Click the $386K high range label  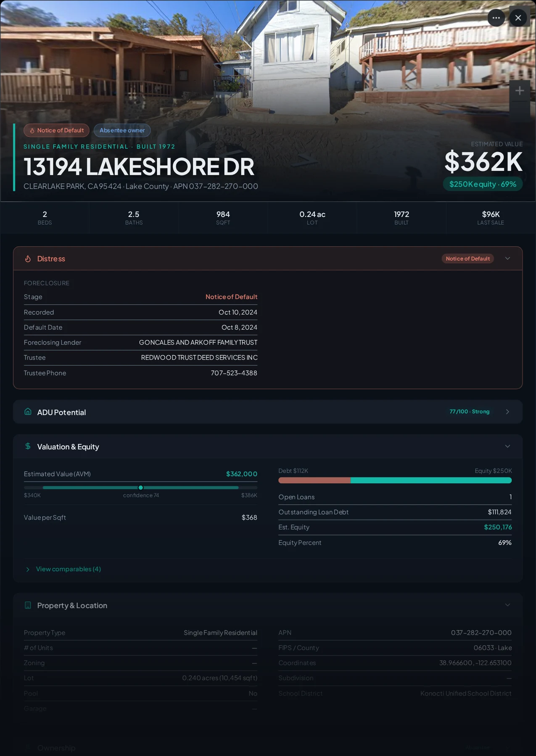tap(249, 495)
